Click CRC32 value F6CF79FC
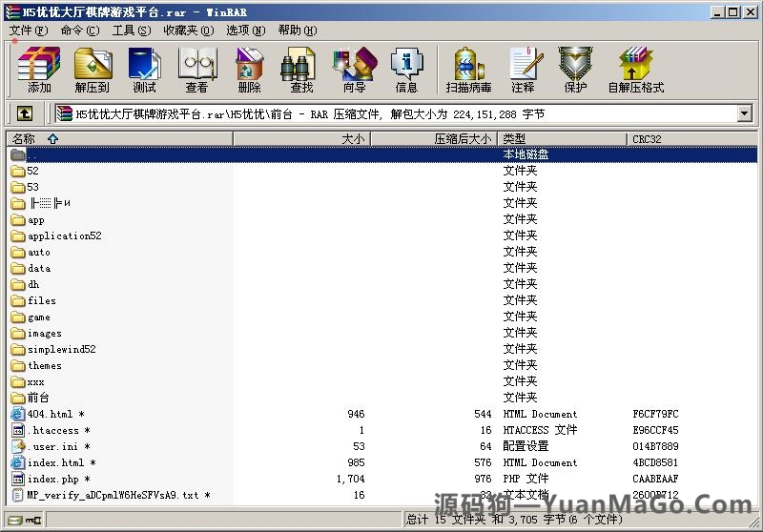The width and height of the screenshot is (763, 532). [655, 414]
